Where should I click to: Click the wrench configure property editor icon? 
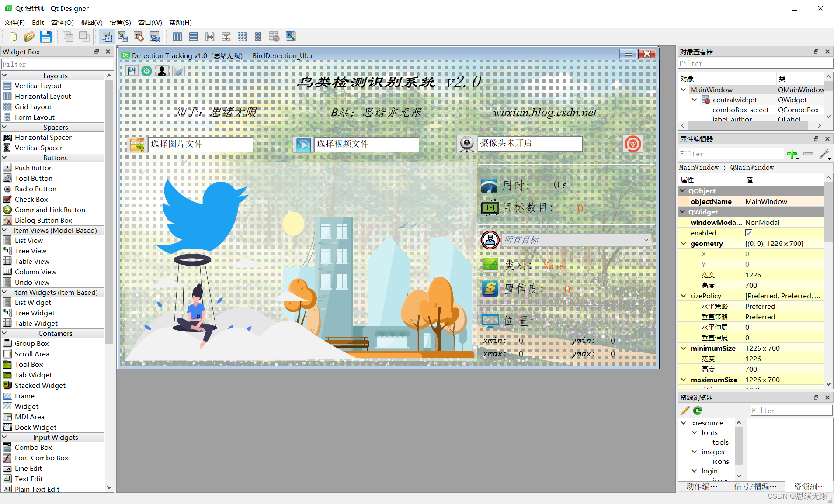(824, 154)
